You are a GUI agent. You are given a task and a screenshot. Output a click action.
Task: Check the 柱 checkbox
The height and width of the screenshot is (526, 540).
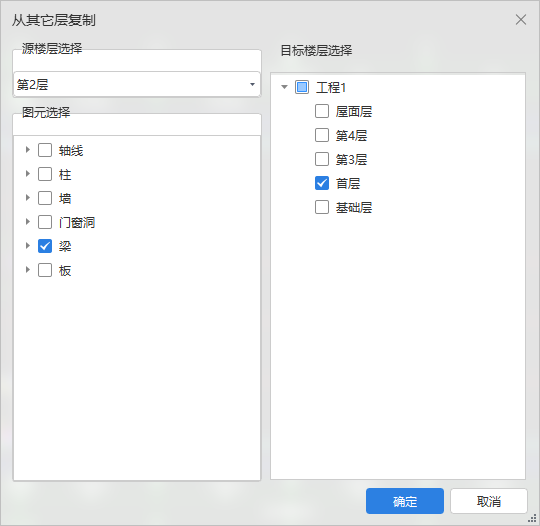click(x=45, y=174)
